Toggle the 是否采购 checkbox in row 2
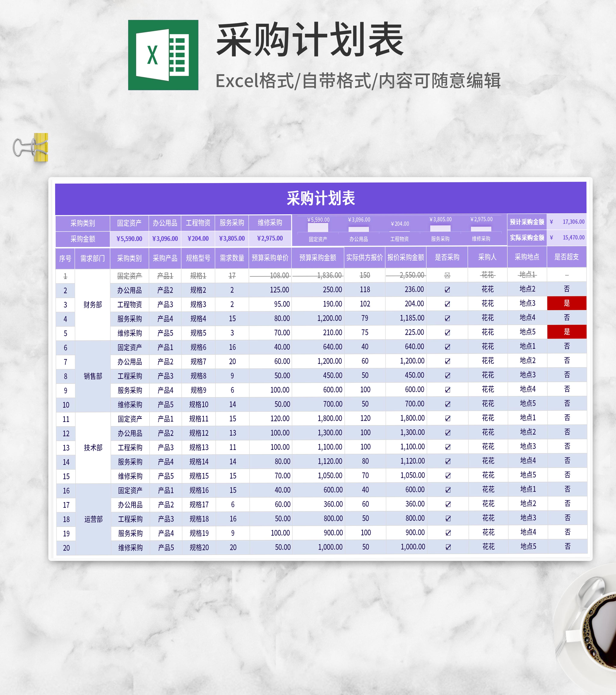This screenshot has width=616, height=695. pos(447,290)
